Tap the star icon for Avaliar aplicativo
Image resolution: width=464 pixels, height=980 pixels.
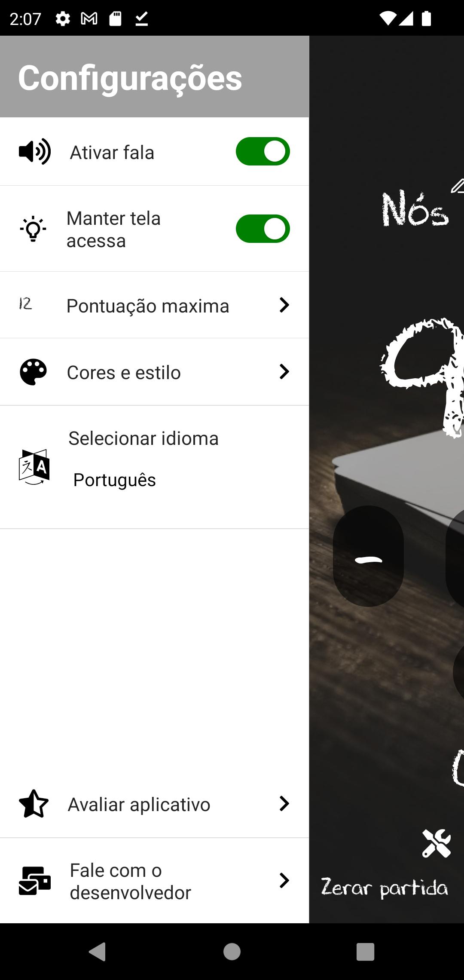(34, 804)
